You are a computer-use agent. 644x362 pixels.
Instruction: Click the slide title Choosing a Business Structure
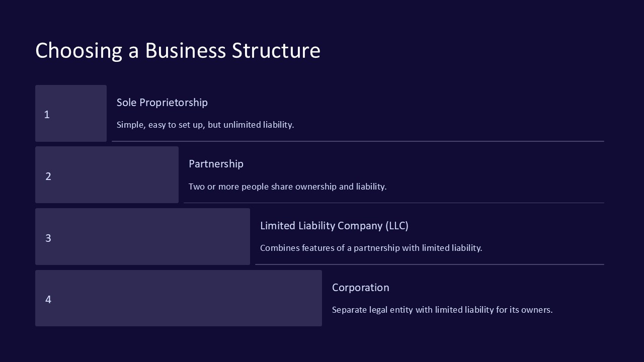[x=178, y=51]
